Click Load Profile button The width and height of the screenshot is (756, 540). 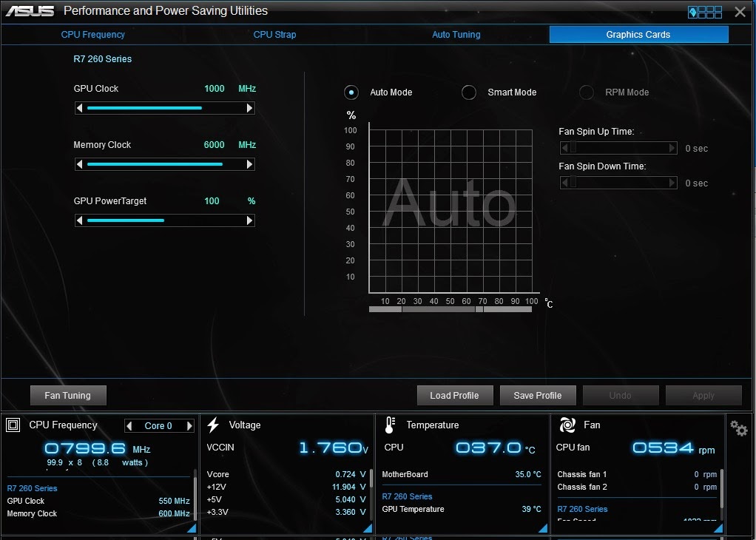pos(455,395)
